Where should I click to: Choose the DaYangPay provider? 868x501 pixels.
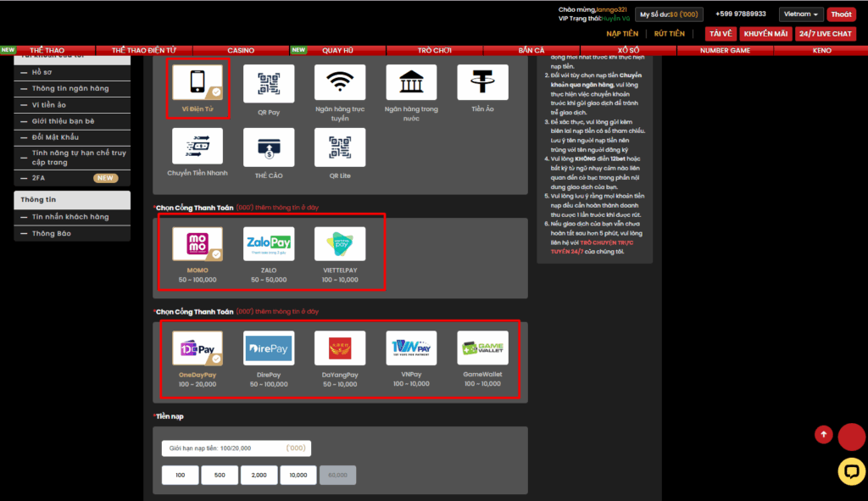tap(340, 348)
